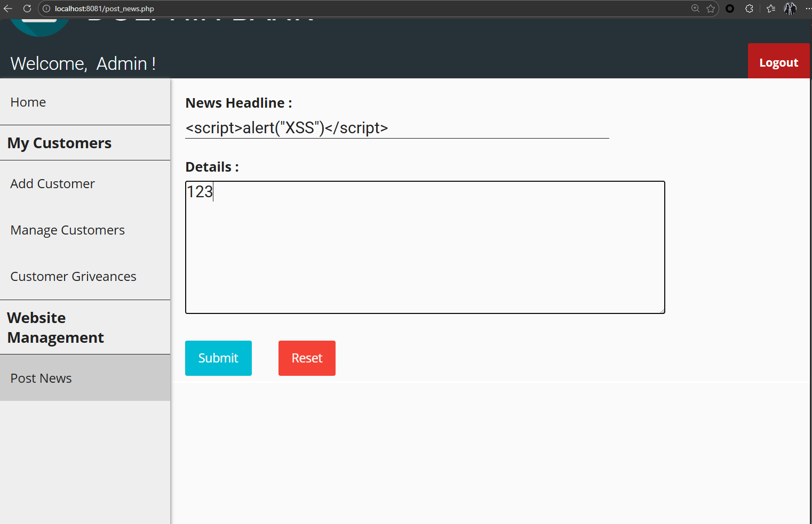Image resolution: width=812 pixels, height=524 pixels.
Task: View site information icon in address bar
Action: pyautogui.click(x=46, y=9)
